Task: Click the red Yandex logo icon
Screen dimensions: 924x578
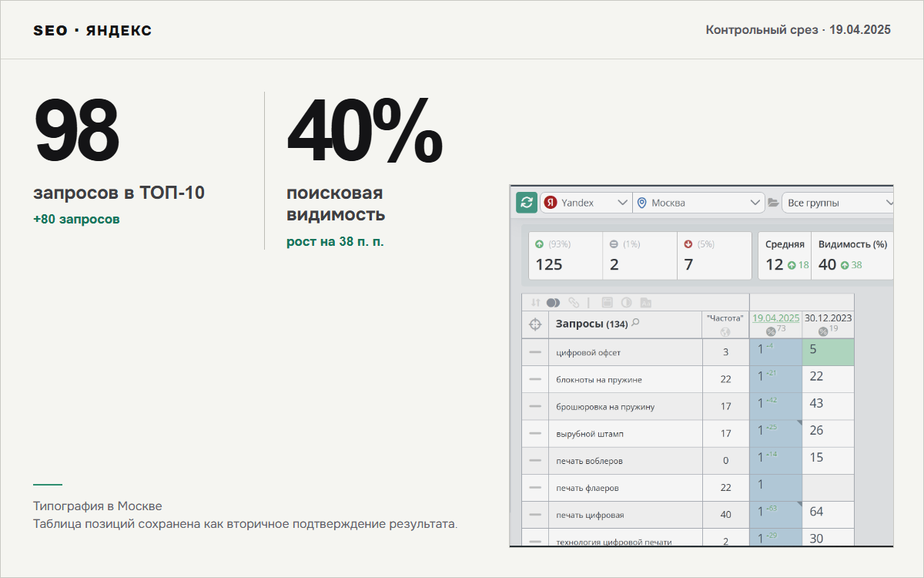Action: coord(550,203)
